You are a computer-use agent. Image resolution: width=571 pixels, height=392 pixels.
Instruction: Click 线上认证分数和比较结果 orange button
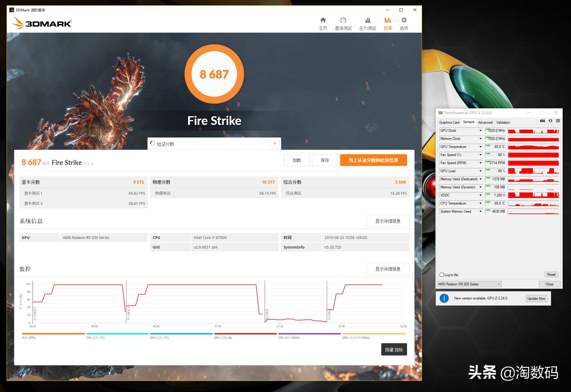[x=373, y=160]
